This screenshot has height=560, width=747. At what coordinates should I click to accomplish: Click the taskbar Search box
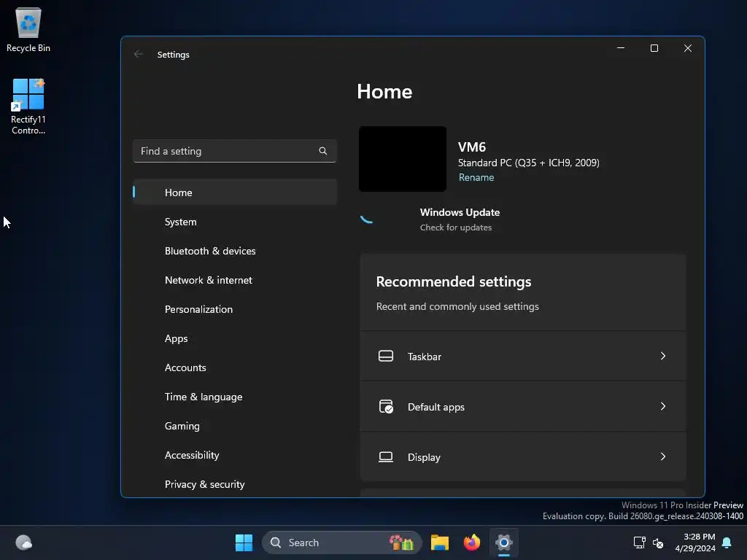(x=341, y=542)
